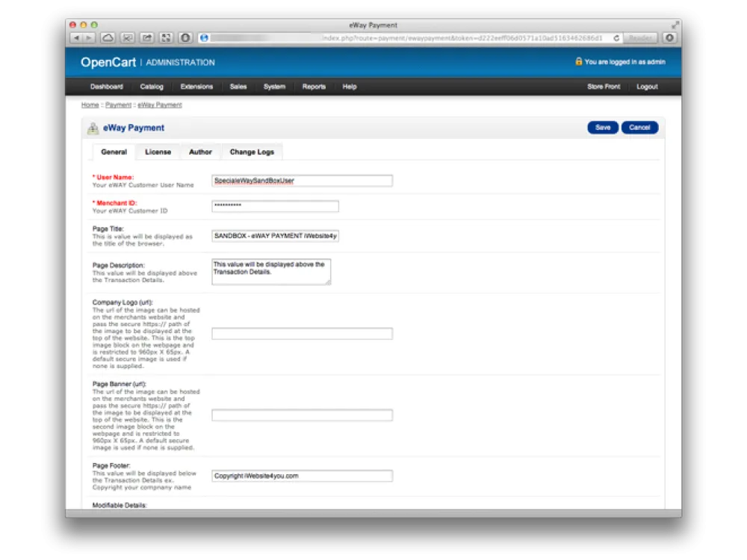Switch to the License tab
747x560 pixels.
(158, 152)
